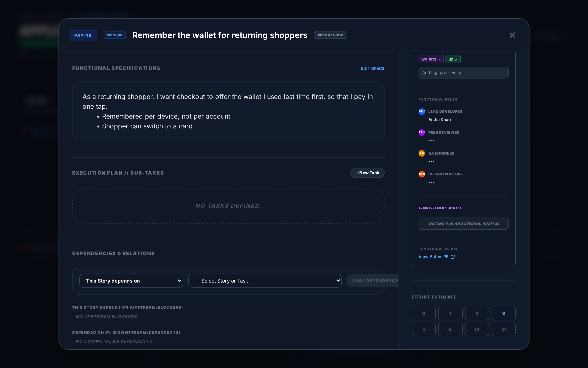Set effort estimate to 13
Viewport: 588px width, 368px height.
pyautogui.click(x=477, y=329)
